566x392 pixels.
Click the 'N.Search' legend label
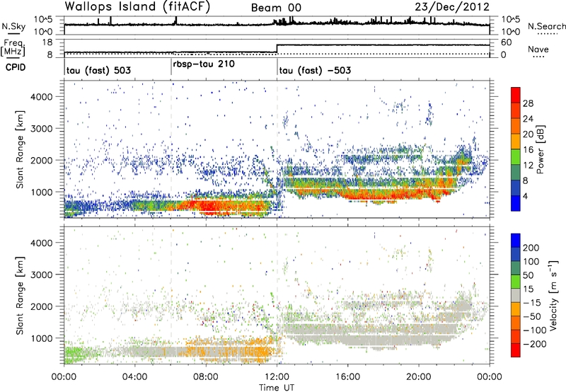click(546, 26)
